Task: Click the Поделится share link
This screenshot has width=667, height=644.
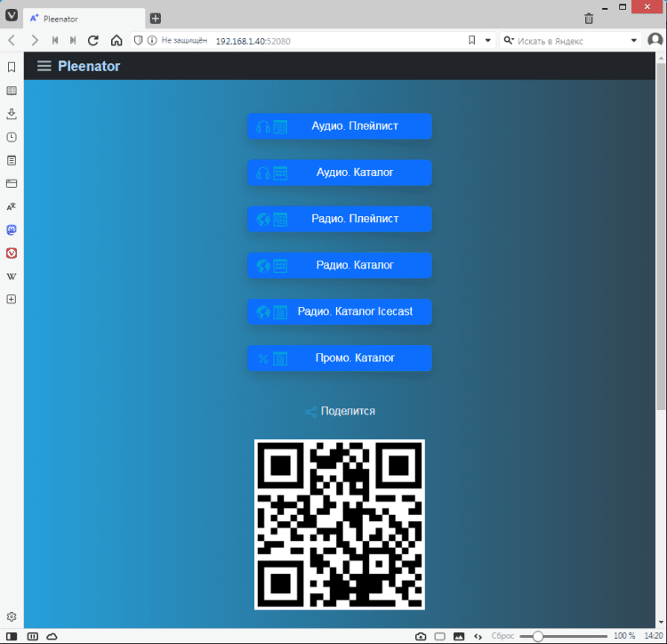Action: (341, 411)
